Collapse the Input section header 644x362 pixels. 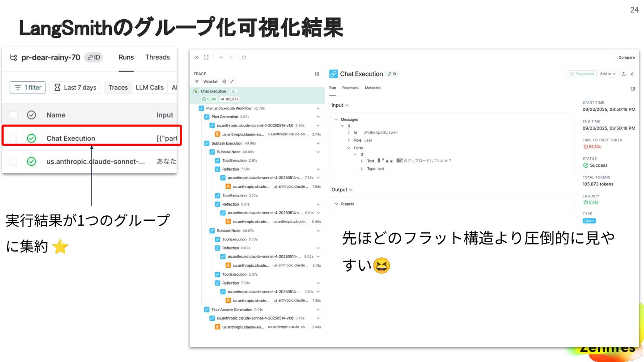340,105
